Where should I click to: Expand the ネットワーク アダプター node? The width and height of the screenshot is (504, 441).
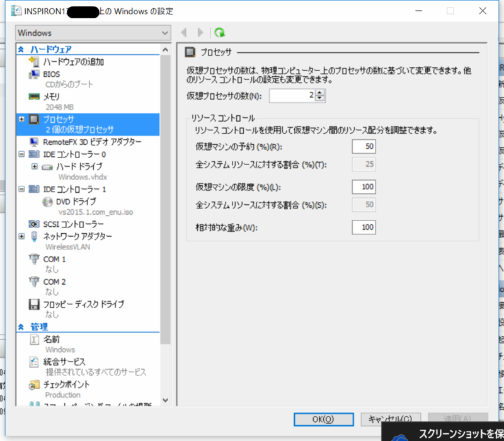tap(21, 236)
